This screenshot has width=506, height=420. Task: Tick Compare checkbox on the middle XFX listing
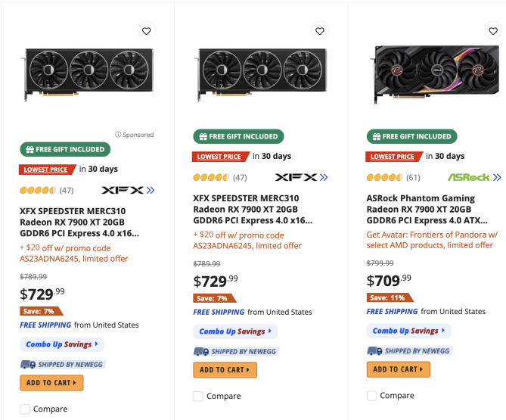click(198, 396)
